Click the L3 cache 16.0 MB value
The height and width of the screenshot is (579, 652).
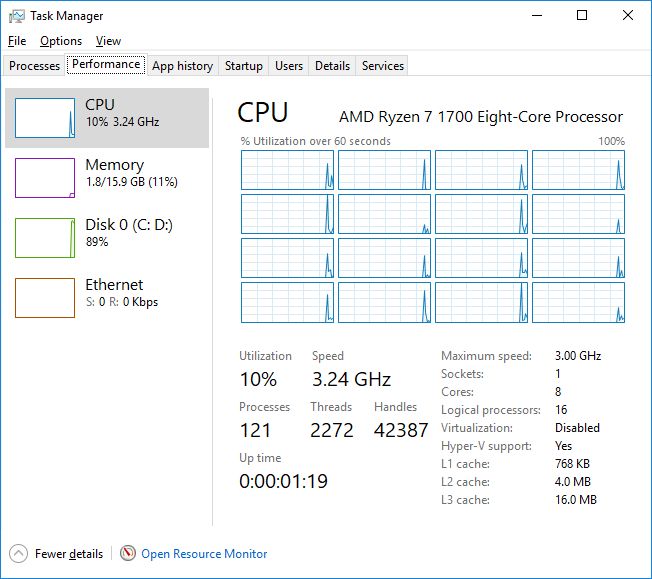pos(576,500)
